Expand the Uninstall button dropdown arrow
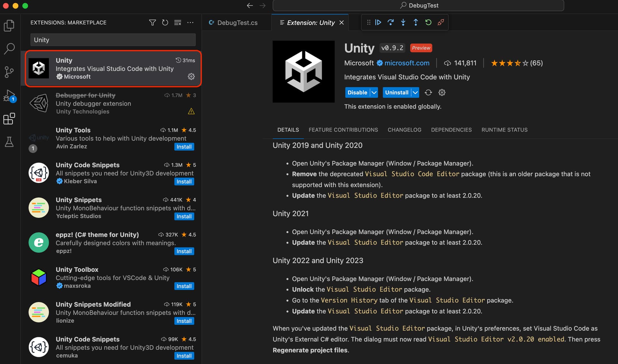Image resolution: width=618 pixels, height=364 pixels. tap(415, 93)
